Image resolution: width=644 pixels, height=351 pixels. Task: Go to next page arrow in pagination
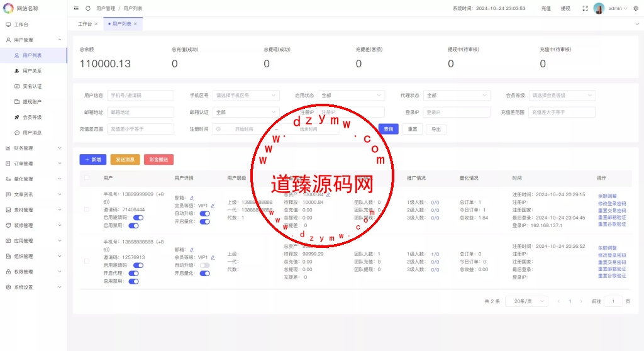tap(581, 301)
